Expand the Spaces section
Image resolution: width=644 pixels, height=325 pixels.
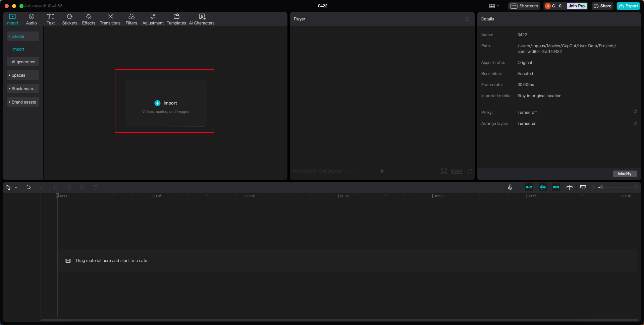[23, 75]
